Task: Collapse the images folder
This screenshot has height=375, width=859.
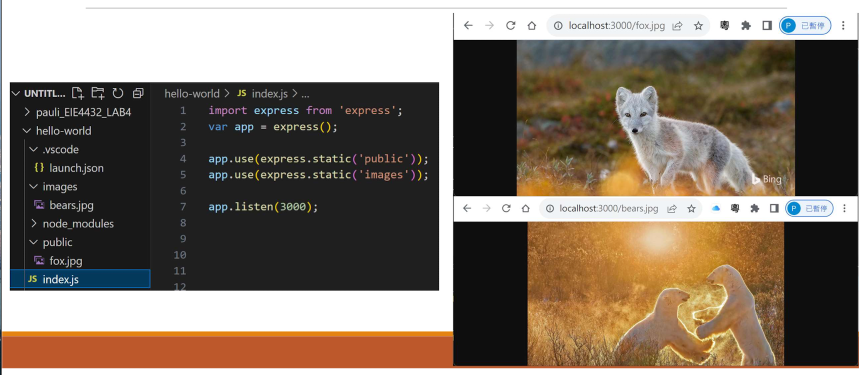Action: click(53, 187)
